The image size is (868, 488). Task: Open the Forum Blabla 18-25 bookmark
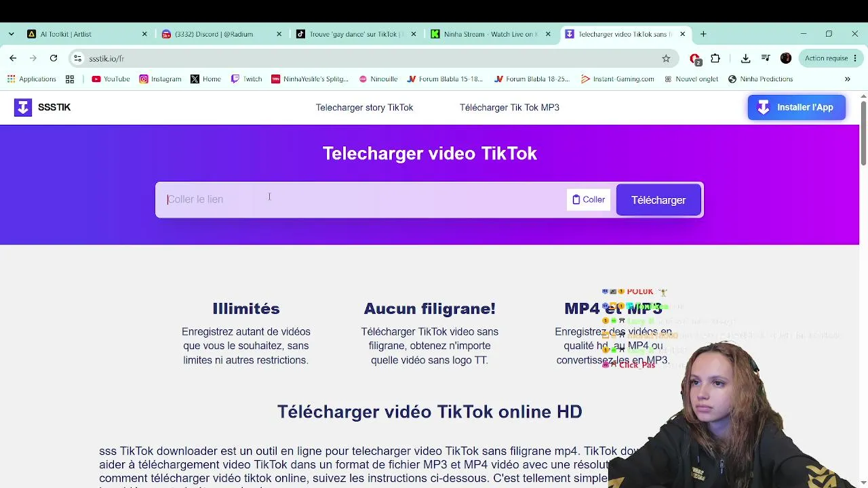pyautogui.click(x=532, y=79)
